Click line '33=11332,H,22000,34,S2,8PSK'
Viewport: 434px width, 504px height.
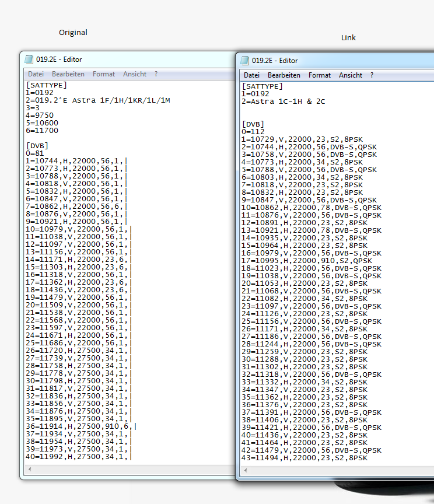(304, 382)
